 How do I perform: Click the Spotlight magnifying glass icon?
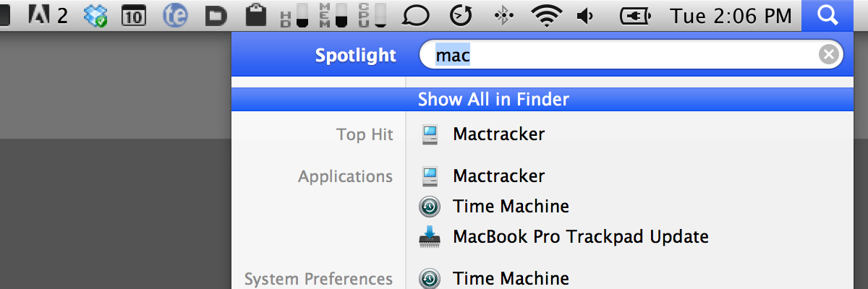click(x=828, y=15)
